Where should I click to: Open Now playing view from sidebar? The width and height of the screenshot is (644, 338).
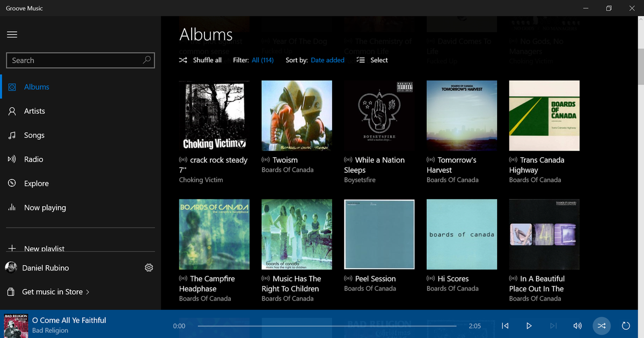point(45,208)
